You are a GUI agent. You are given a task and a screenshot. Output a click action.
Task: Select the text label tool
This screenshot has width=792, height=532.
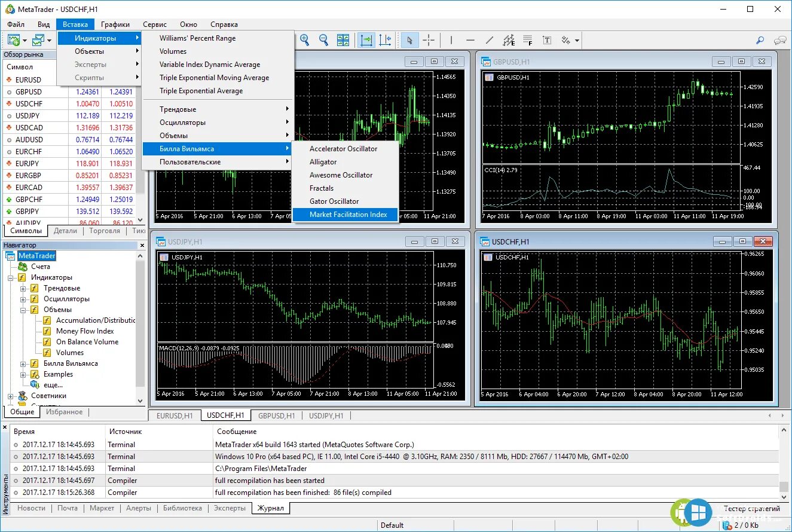[x=547, y=40]
